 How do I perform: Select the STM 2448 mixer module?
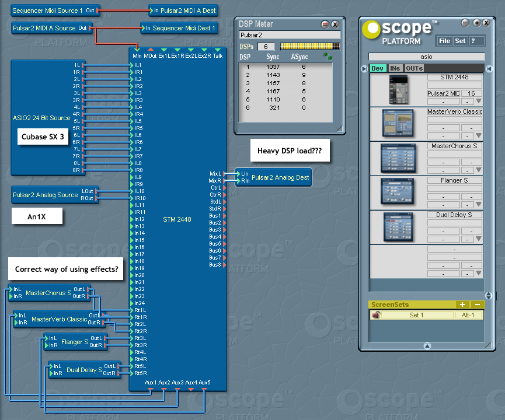point(177,219)
